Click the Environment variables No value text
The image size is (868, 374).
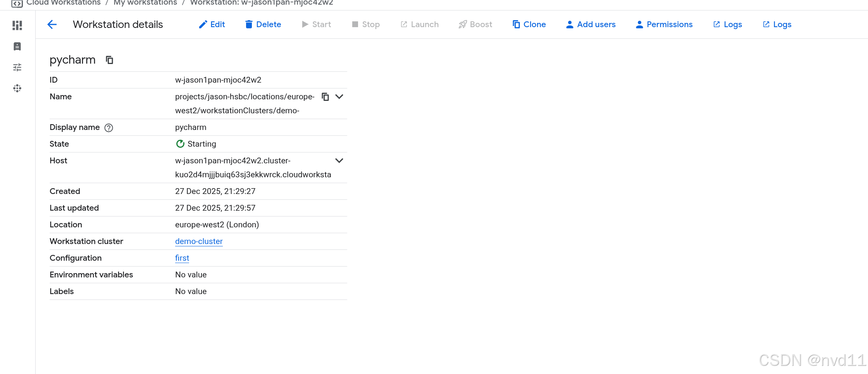point(191,275)
